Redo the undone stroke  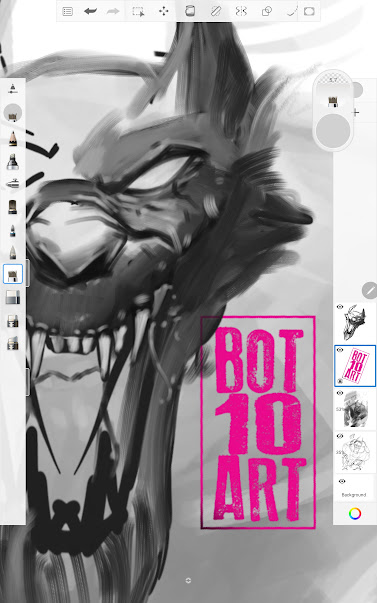tap(113, 12)
